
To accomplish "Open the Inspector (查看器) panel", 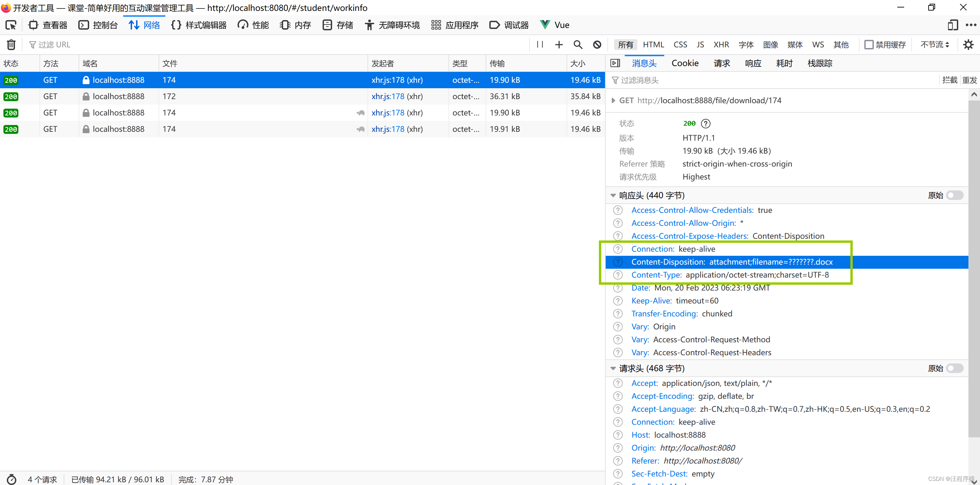I will click(48, 25).
